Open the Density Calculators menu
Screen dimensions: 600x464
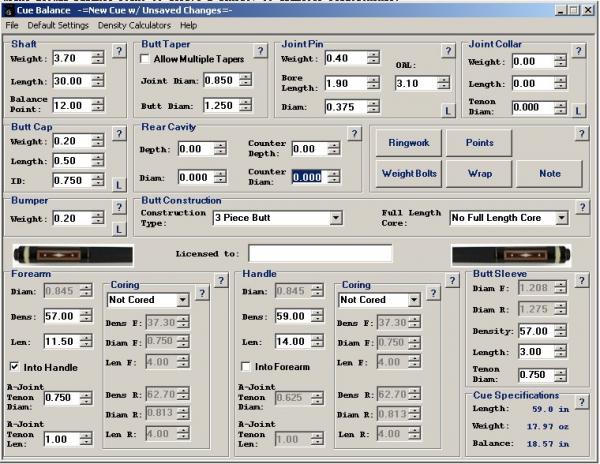click(134, 23)
